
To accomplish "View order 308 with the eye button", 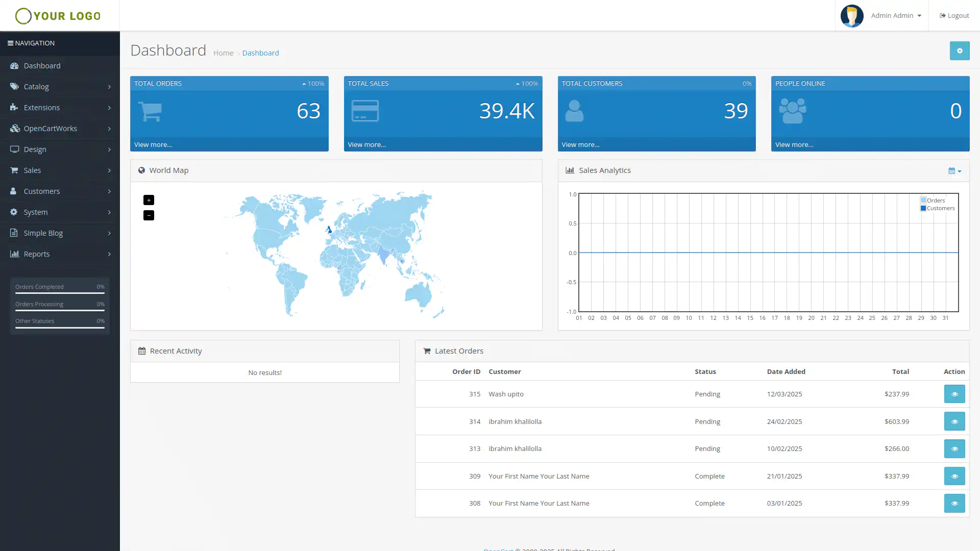I will pyautogui.click(x=954, y=504).
